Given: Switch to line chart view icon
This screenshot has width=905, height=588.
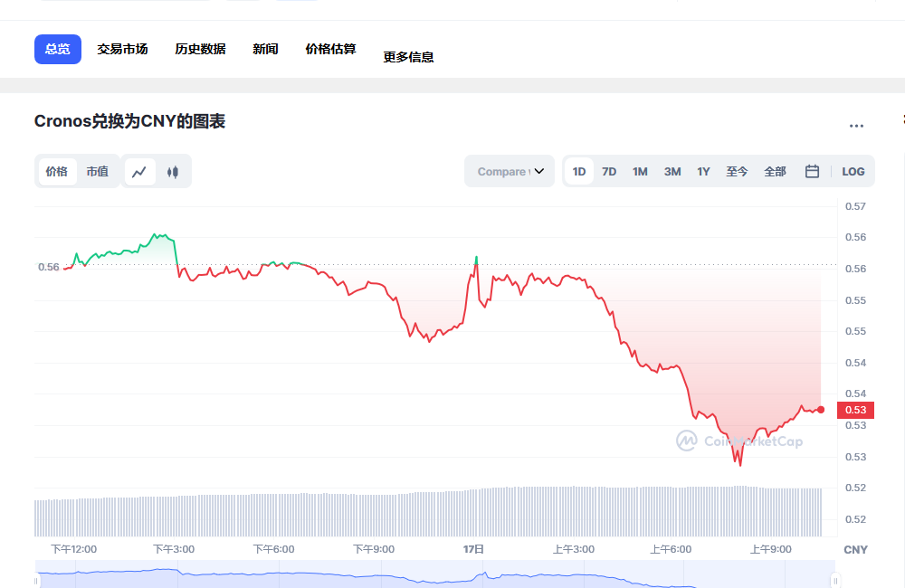Looking at the screenshot, I should tap(139, 171).
